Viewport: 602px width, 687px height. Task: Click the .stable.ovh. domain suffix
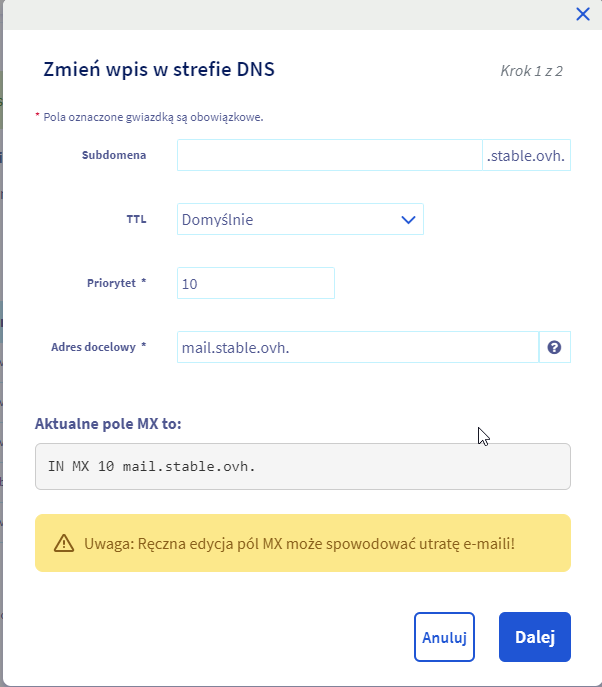pyautogui.click(x=527, y=156)
